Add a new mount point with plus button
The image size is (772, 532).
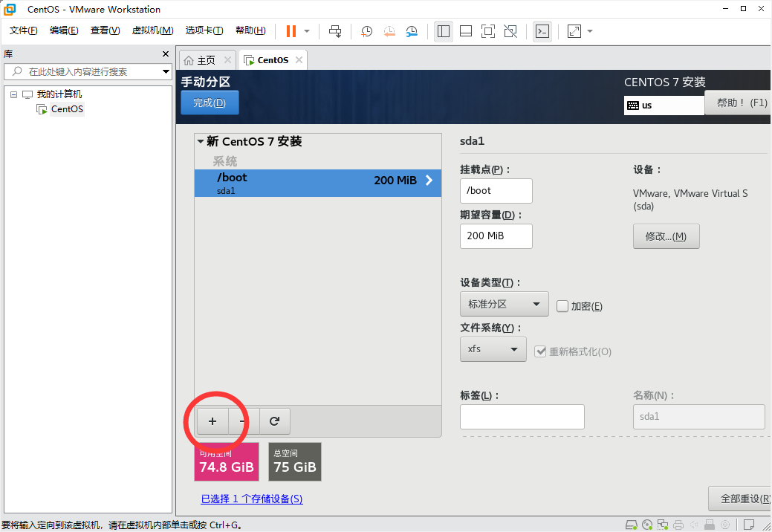point(213,421)
